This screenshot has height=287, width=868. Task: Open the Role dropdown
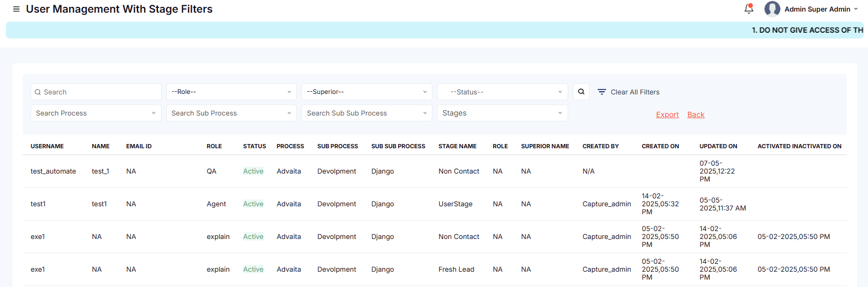(231, 92)
